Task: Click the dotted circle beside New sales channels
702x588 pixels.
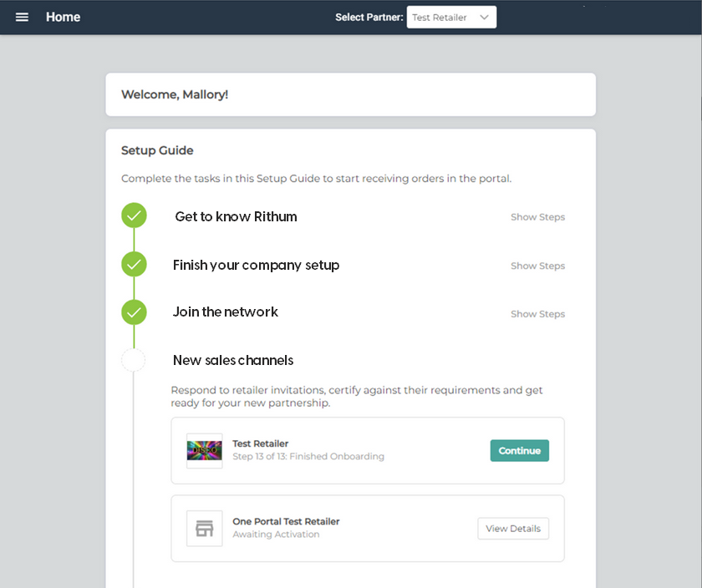Action: click(x=134, y=361)
